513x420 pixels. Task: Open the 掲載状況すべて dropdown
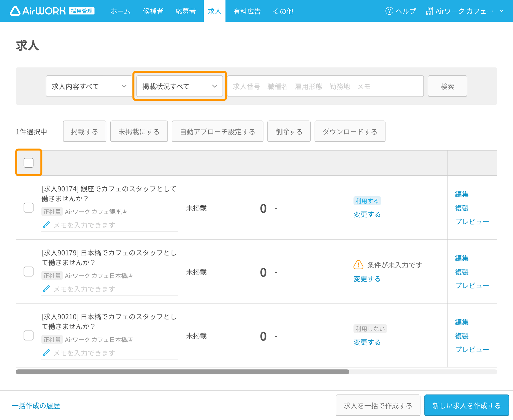click(x=180, y=86)
